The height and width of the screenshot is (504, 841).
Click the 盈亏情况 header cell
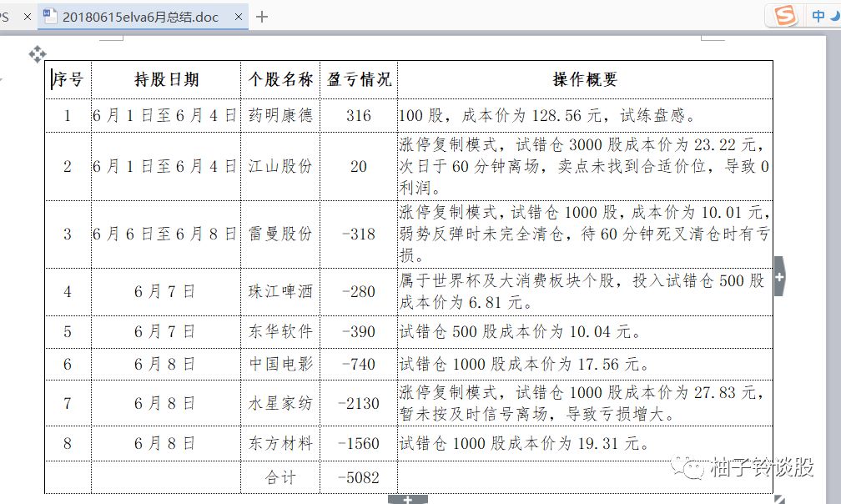click(x=359, y=80)
